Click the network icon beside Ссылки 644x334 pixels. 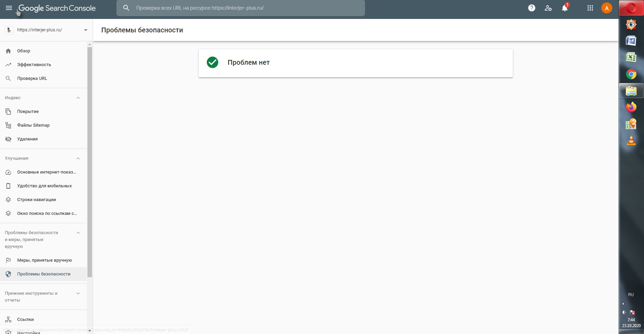pyautogui.click(x=8, y=320)
